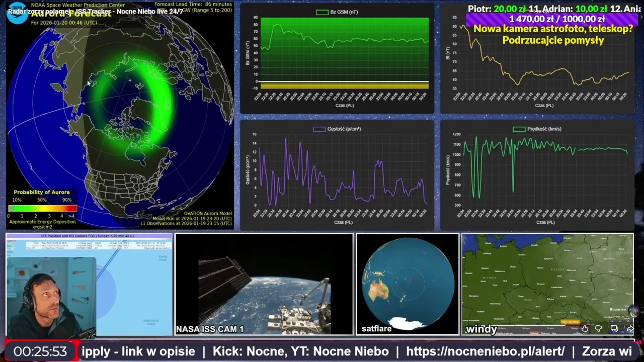Screen dimensions: 644x362
Task: Open comments via the speech bubble icon
Action: coord(614,328)
